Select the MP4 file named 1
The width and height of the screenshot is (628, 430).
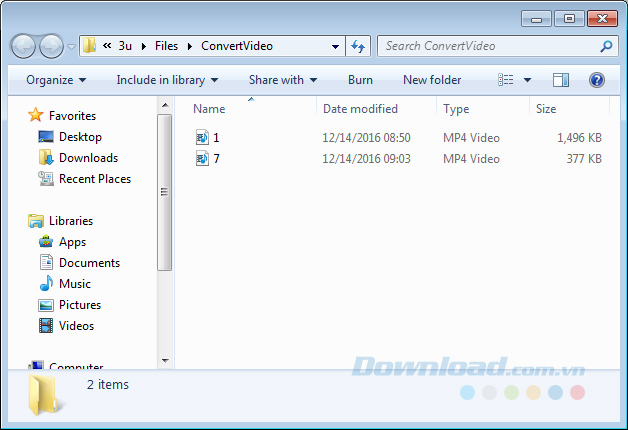coord(216,138)
